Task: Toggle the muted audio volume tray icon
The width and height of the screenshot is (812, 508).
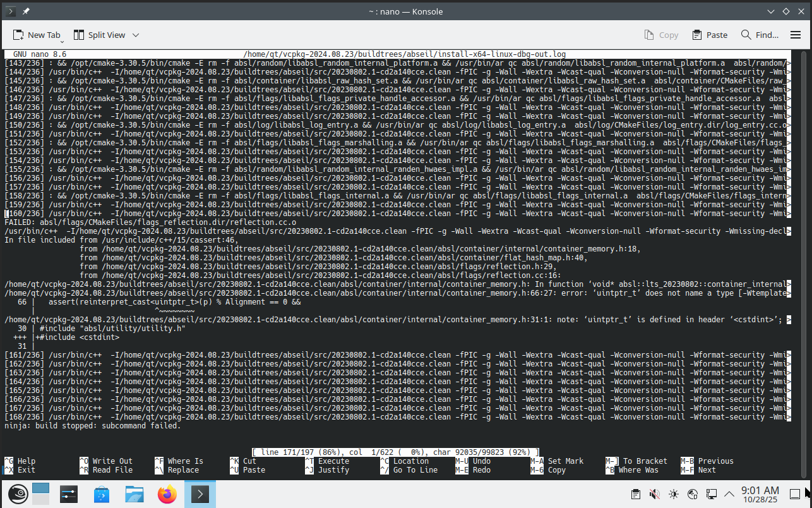Action: click(x=655, y=493)
